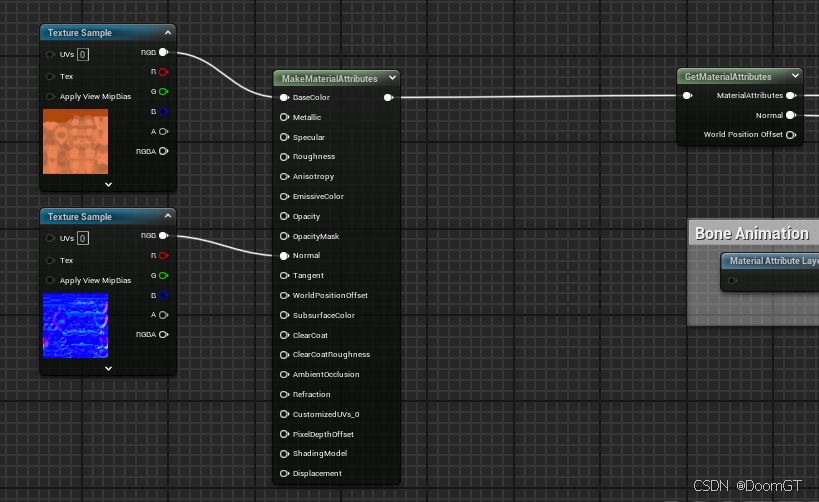Click UVs input pin of top Texture Sample
Image resolution: width=819 pixels, height=502 pixels.
pos(51,54)
